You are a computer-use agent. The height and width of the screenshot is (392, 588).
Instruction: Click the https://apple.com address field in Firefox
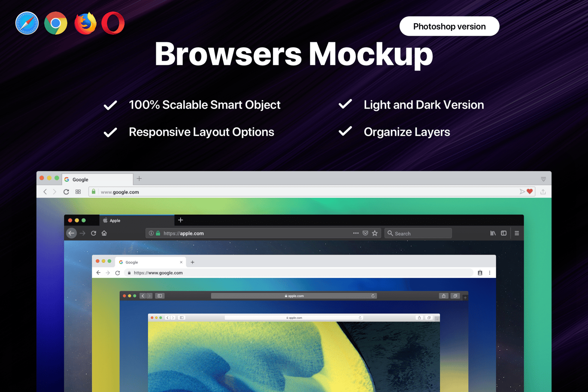click(x=263, y=233)
